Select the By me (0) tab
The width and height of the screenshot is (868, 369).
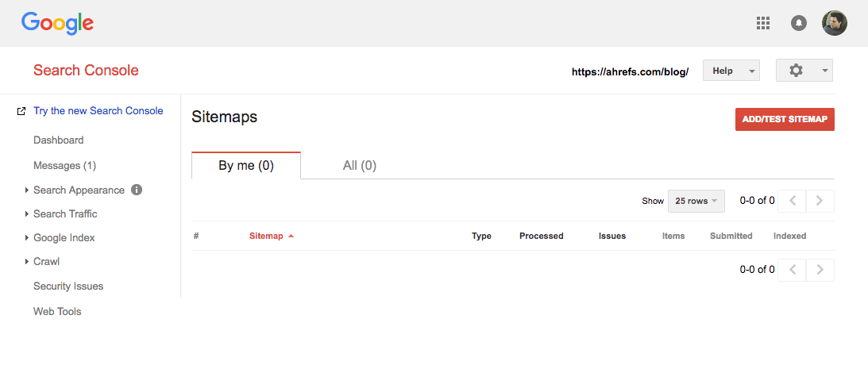246,166
